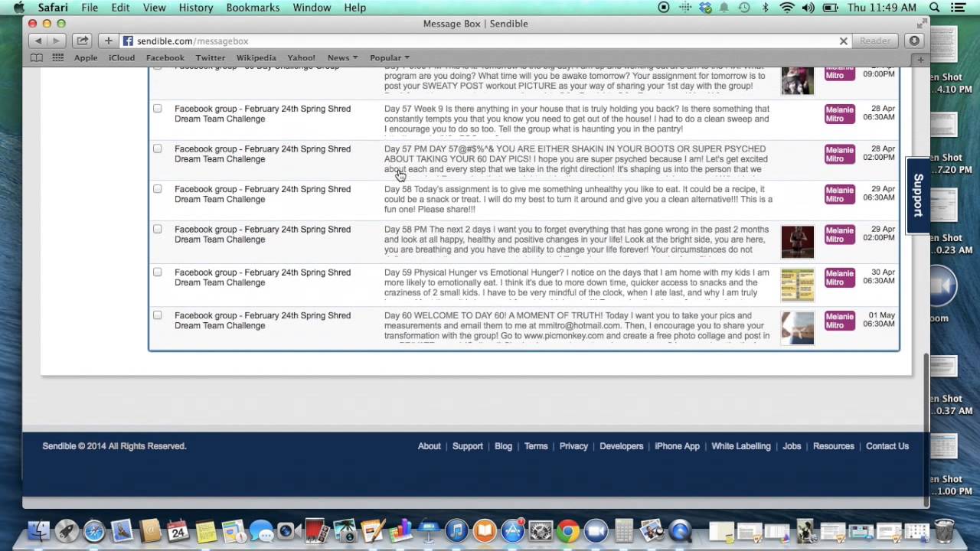Click the "01 May 06:30AM" date cell
The height and width of the screenshot is (551, 980).
tap(878, 319)
